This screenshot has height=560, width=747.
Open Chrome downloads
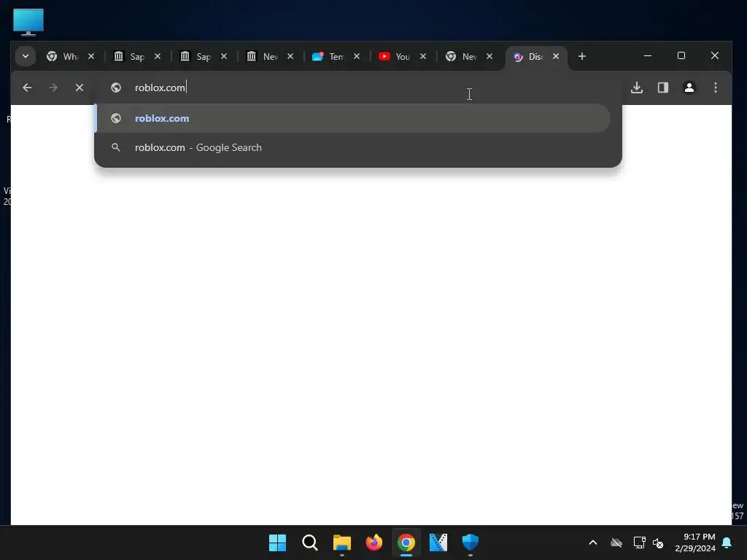[x=637, y=87]
